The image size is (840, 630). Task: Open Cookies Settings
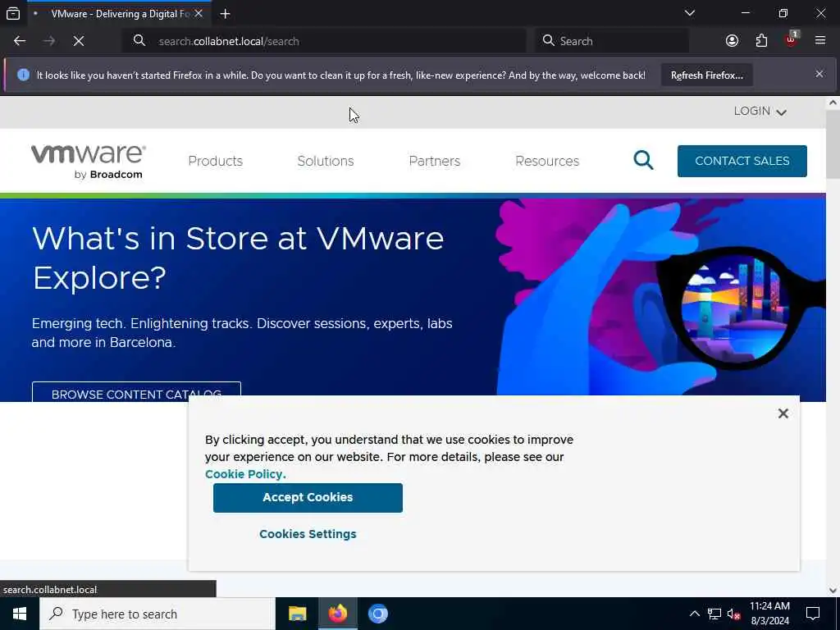tap(308, 534)
